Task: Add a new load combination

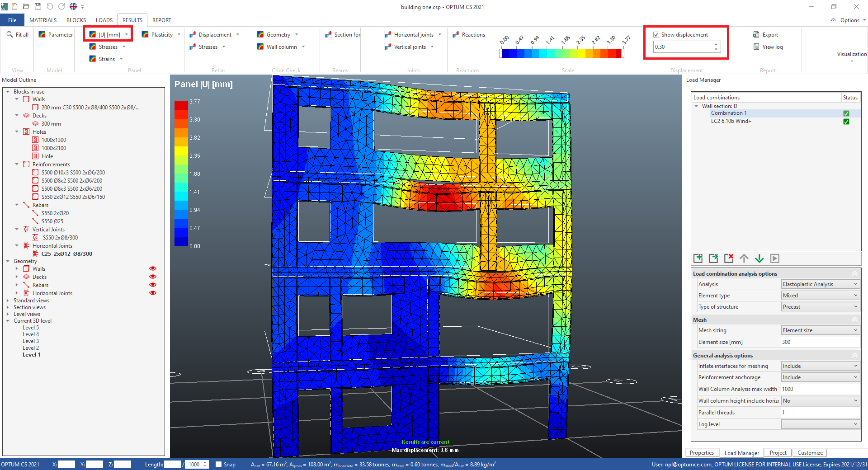Action: tap(698, 258)
